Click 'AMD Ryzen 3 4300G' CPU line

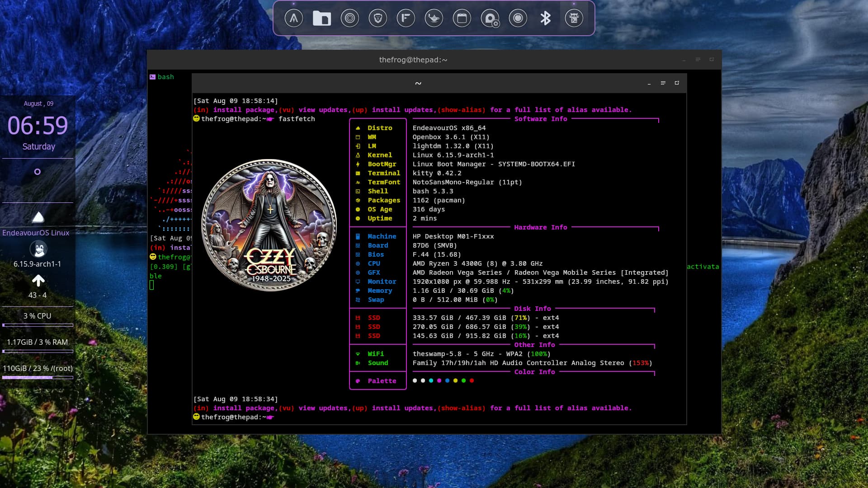click(x=477, y=263)
